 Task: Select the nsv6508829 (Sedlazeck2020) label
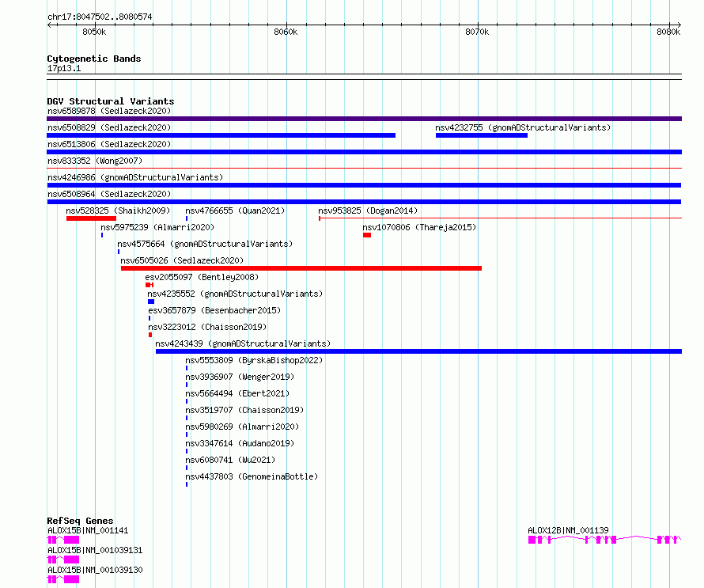(109, 127)
